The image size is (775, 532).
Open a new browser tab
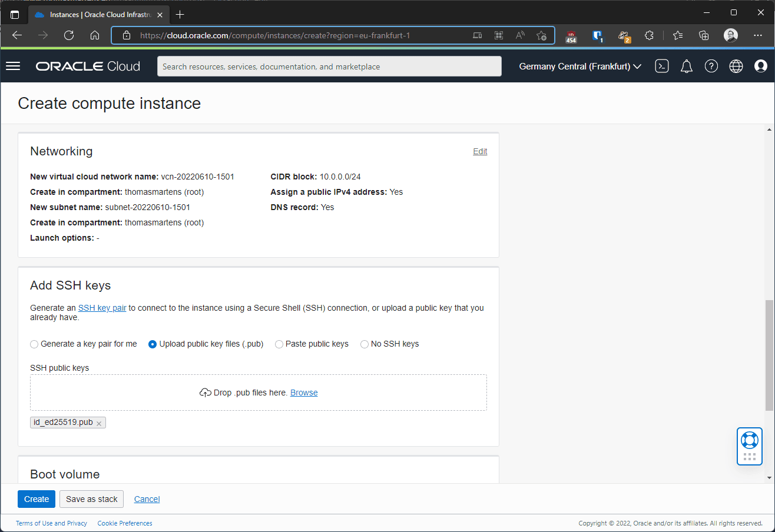pyautogui.click(x=180, y=14)
